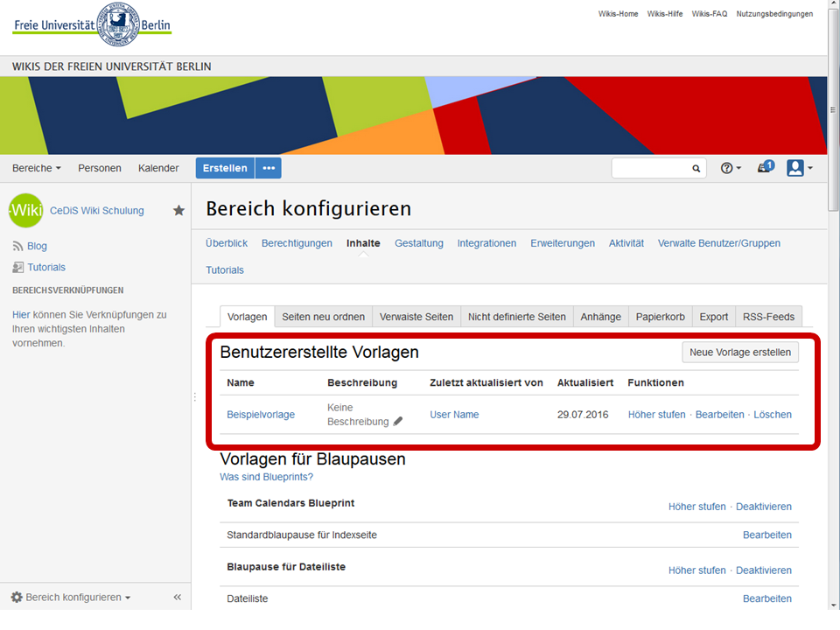
Task: Open the Nutzungsbedingungen link
Action: pos(774,14)
